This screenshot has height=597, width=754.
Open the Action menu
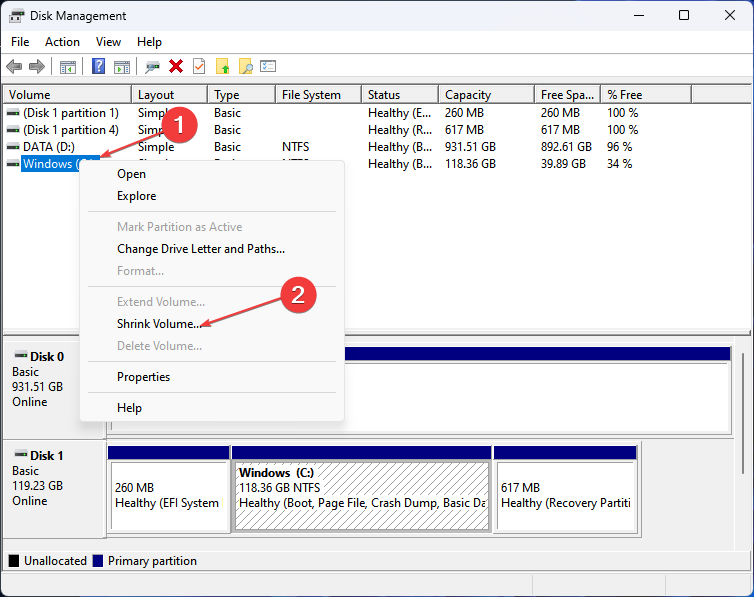tap(62, 42)
